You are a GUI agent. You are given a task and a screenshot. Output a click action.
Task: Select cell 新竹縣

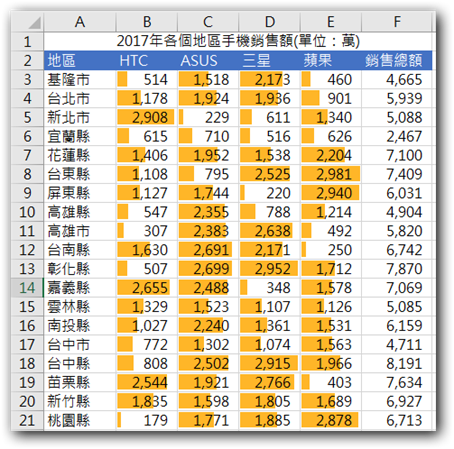(x=80, y=401)
